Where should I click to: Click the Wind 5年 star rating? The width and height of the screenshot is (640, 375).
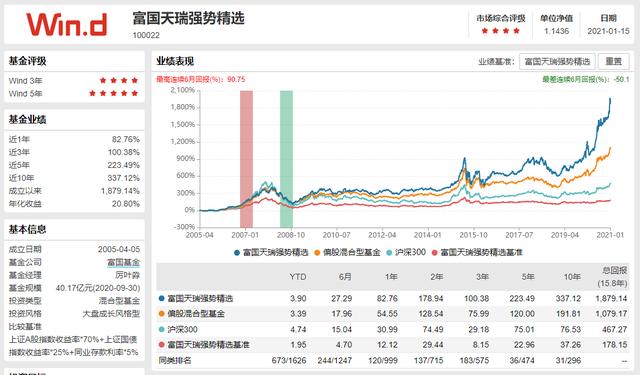(113, 93)
